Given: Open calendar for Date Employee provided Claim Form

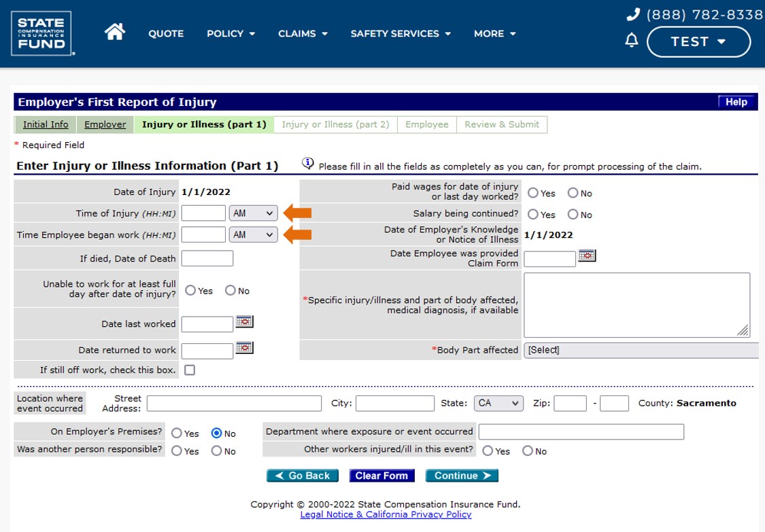Looking at the screenshot, I should (x=587, y=255).
